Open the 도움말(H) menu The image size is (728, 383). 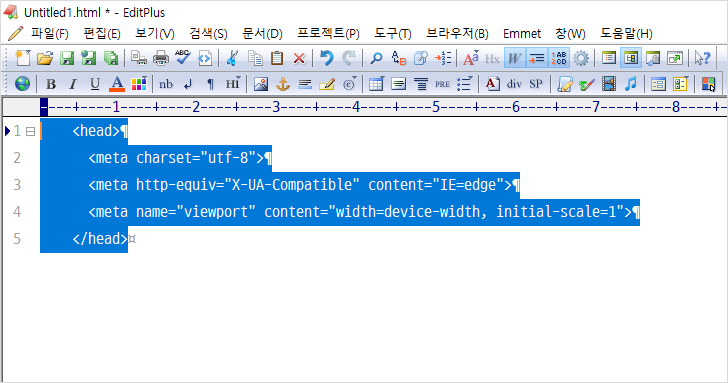[x=626, y=33]
